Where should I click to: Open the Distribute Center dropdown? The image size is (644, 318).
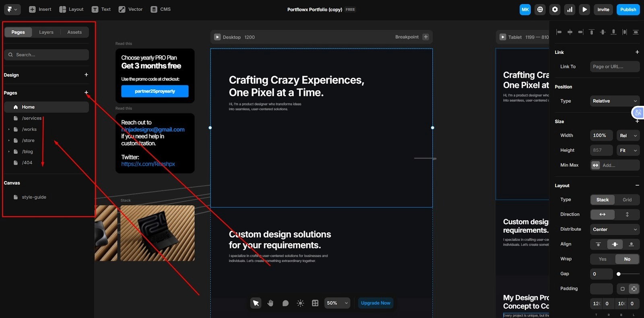click(x=615, y=229)
